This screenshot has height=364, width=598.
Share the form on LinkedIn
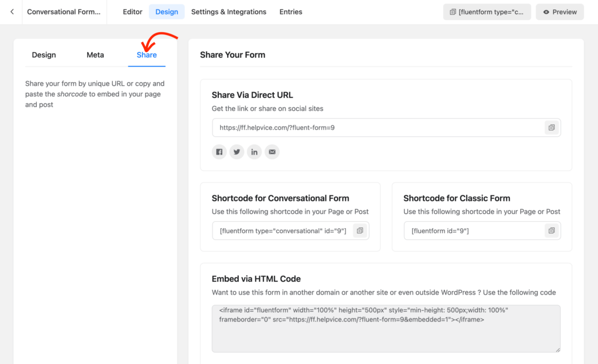(254, 152)
